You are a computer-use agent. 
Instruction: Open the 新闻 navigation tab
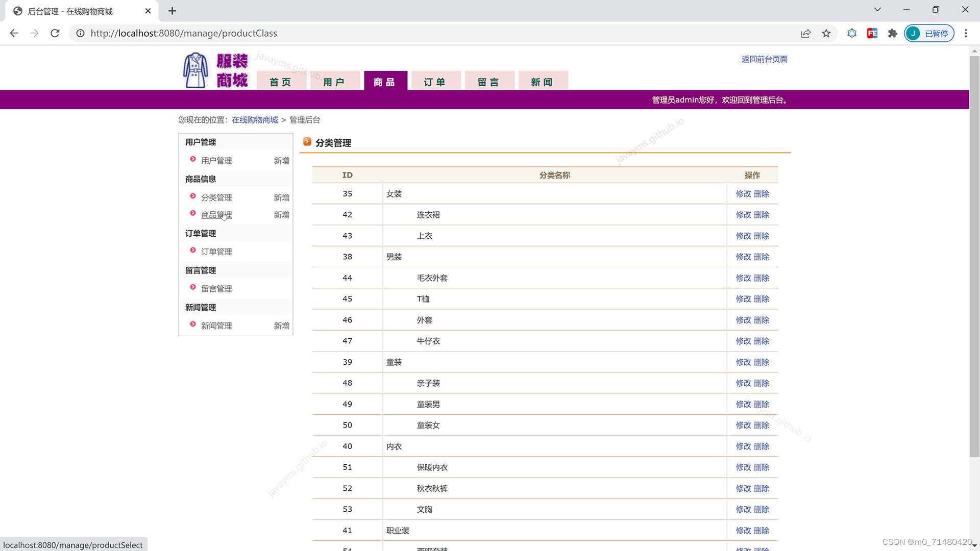click(543, 82)
